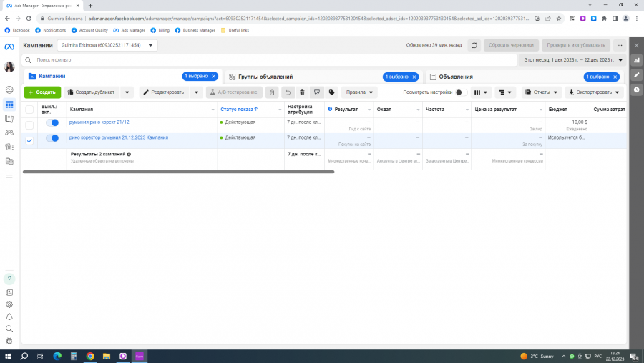
Task: Toggle off campaign румыния рино корект 21/12
Action: pyautogui.click(x=52, y=122)
